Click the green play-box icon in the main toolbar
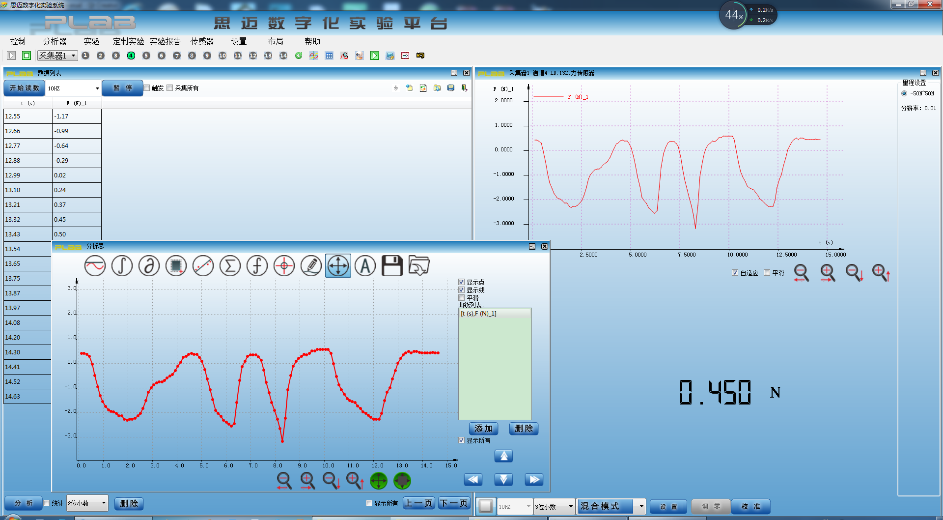The image size is (943, 520). (374, 55)
